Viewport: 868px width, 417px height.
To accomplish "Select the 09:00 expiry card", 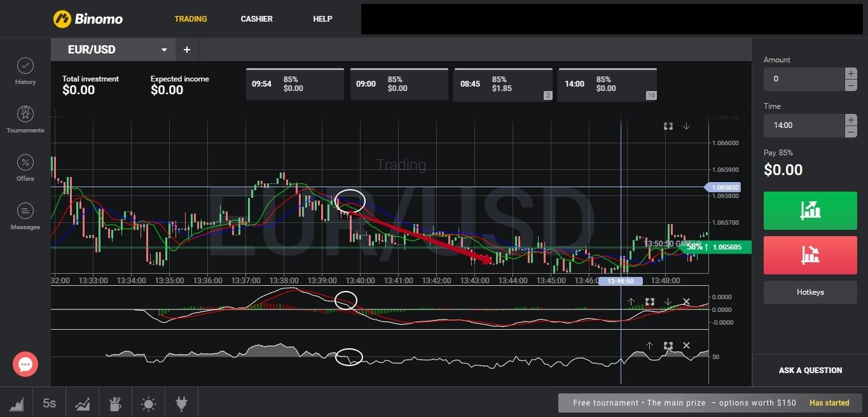I will click(x=399, y=84).
